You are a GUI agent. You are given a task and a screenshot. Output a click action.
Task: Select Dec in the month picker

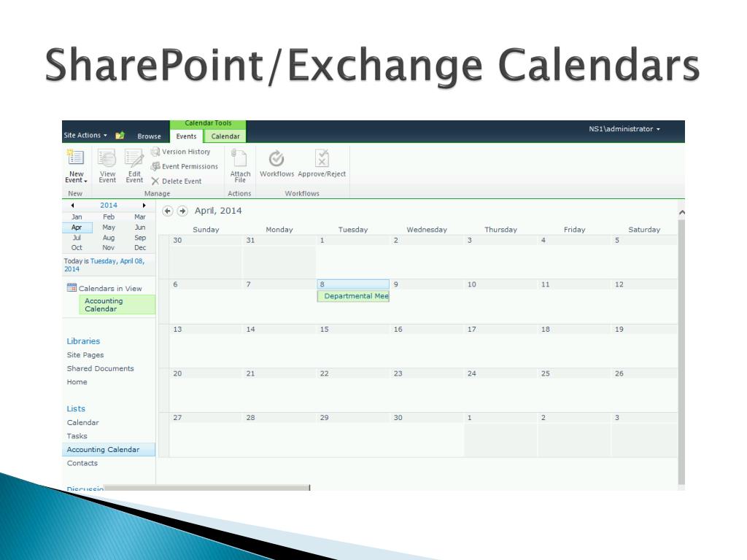pyautogui.click(x=139, y=248)
